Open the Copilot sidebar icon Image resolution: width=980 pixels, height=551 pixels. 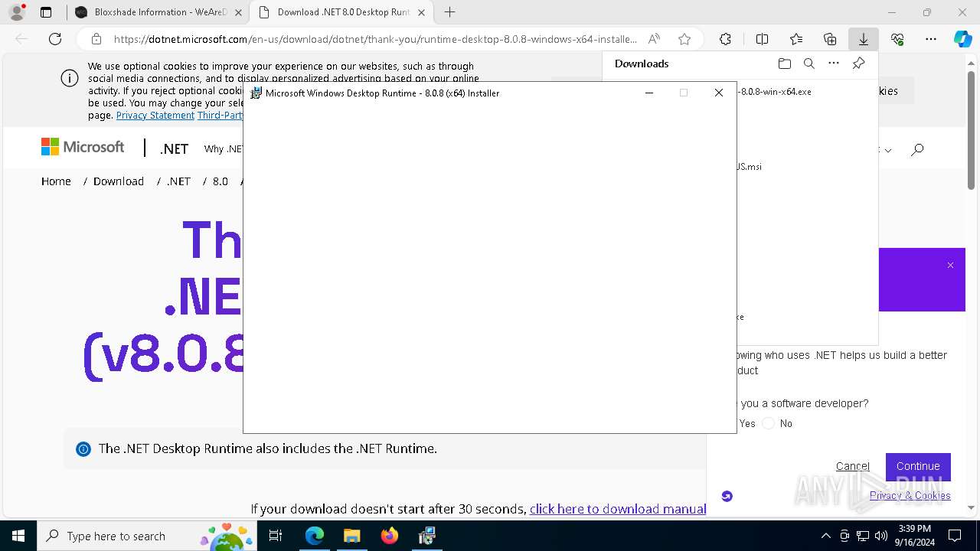tap(962, 39)
